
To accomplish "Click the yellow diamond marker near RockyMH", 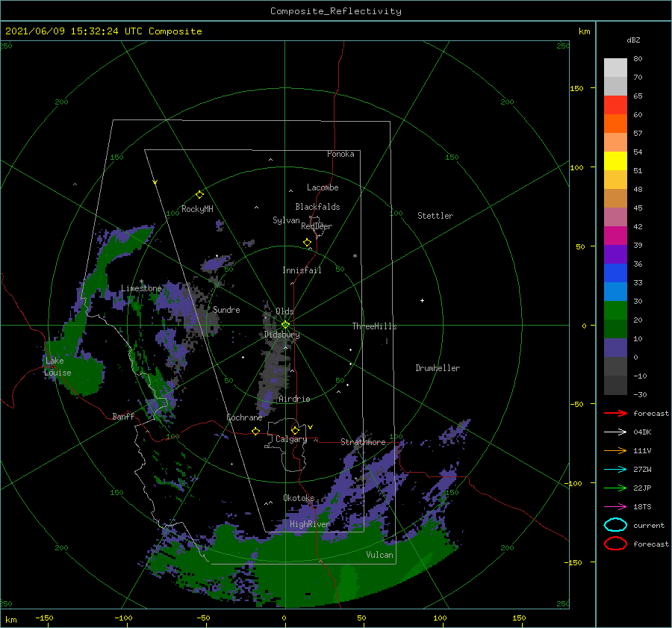I will 199,195.
